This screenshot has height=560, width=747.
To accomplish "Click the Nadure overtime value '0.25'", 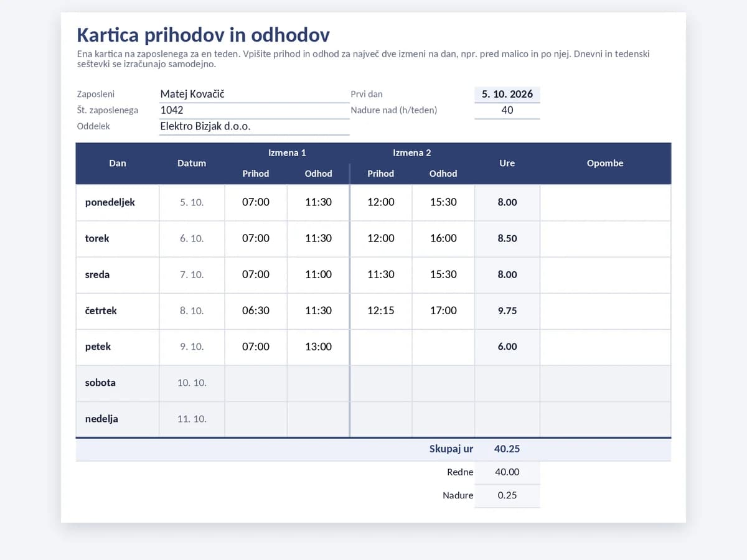I will (507, 496).
